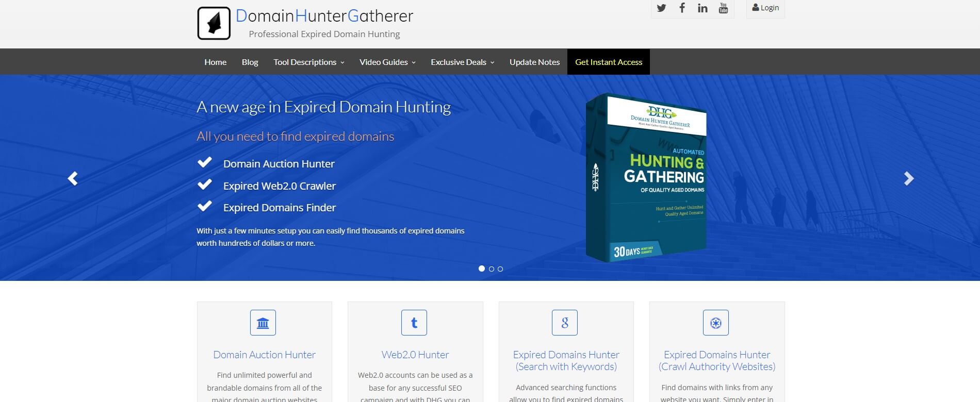Open the Facebook social icon
This screenshot has height=402, width=980.
(x=682, y=8)
